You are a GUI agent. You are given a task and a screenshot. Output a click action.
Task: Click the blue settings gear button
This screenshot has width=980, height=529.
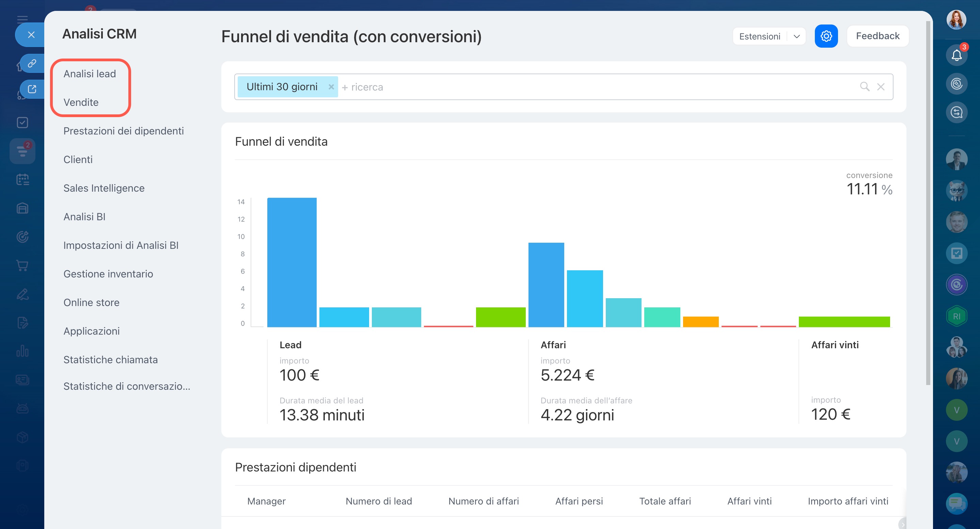(826, 36)
